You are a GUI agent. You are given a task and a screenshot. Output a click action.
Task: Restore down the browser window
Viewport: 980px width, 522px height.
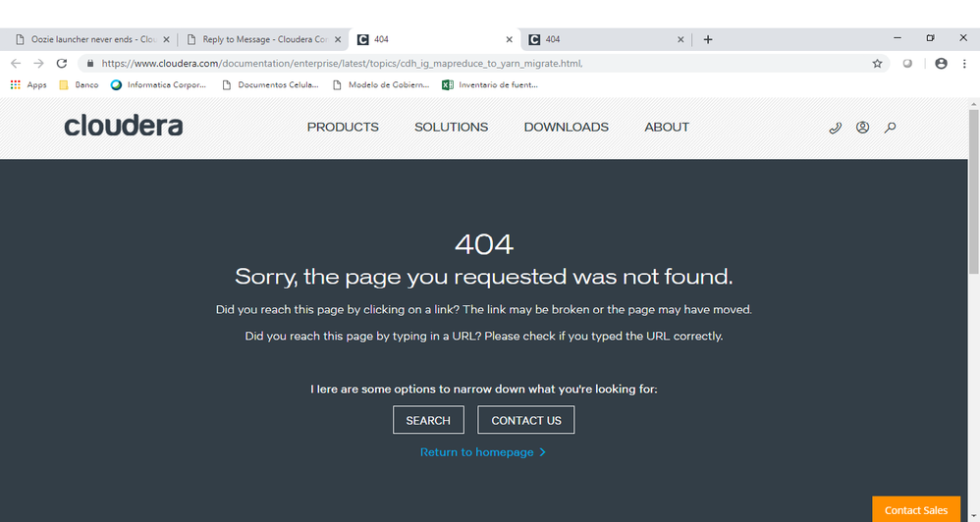click(930, 38)
